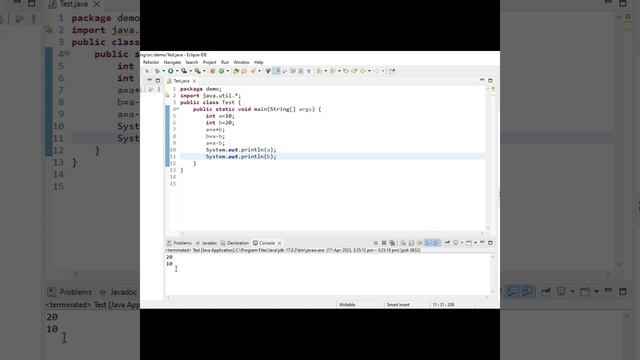Open the Window menu
Screen dimensions: 640x360
(241, 62)
